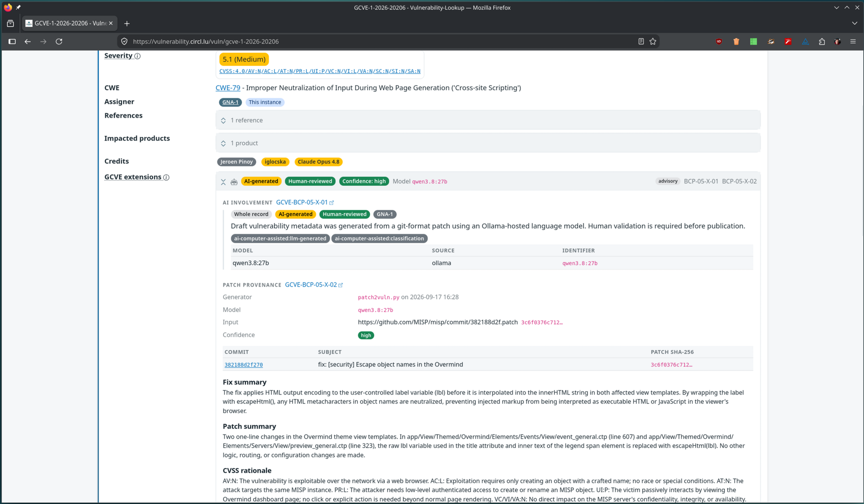
Task: Click the GCVE extensions info icon
Action: [166, 177]
